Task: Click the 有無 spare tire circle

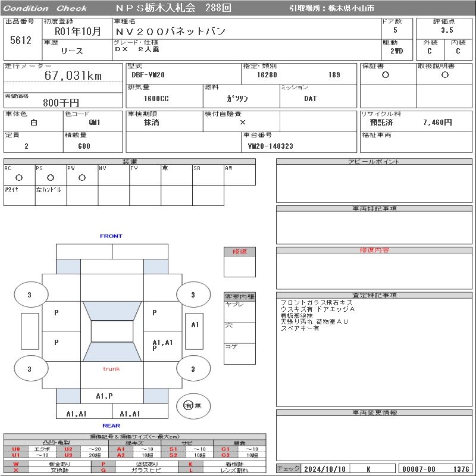Action: (193, 406)
